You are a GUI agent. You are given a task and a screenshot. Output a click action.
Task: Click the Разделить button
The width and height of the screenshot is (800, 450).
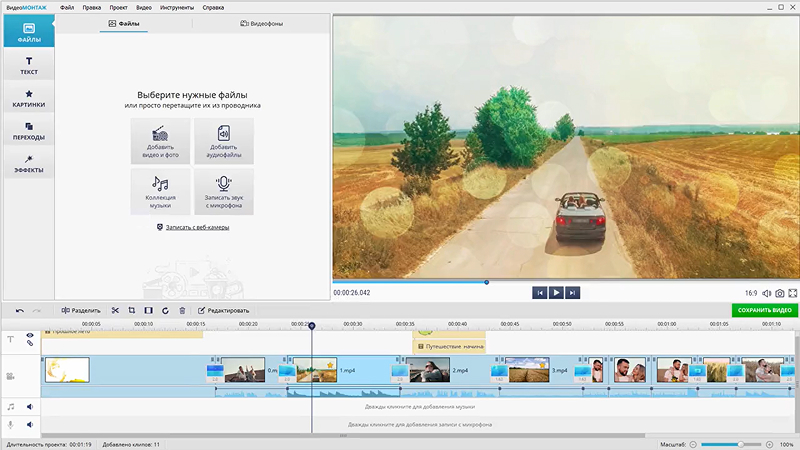tap(81, 310)
